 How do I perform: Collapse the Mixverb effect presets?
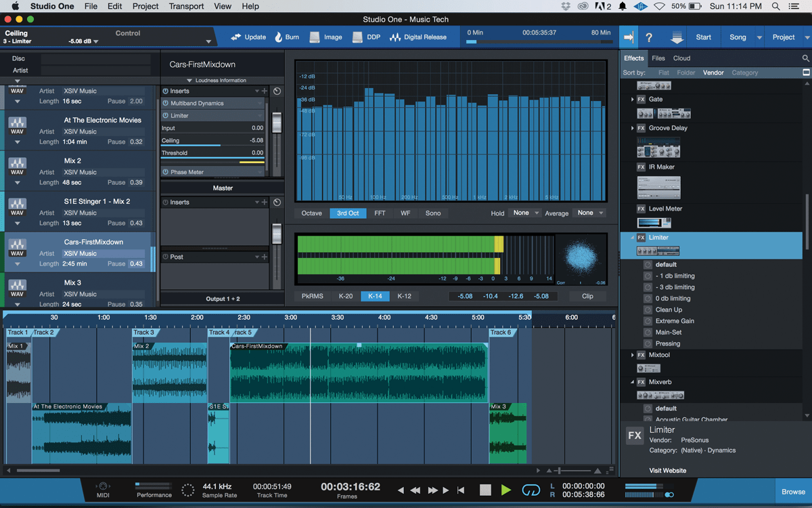632,382
